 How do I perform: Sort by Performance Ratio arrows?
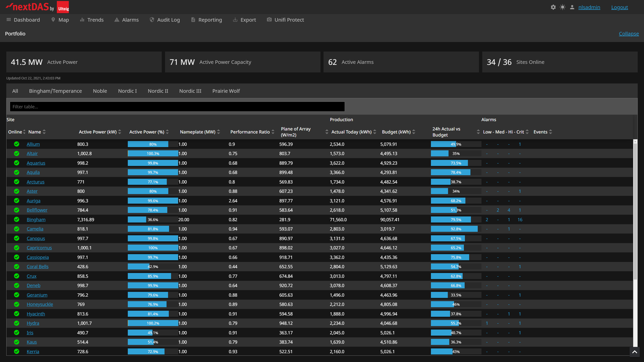pos(273,132)
